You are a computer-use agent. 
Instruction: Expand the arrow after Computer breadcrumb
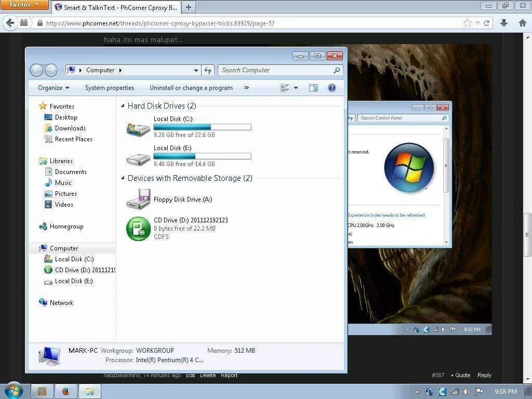pyautogui.click(x=121, y=70)
